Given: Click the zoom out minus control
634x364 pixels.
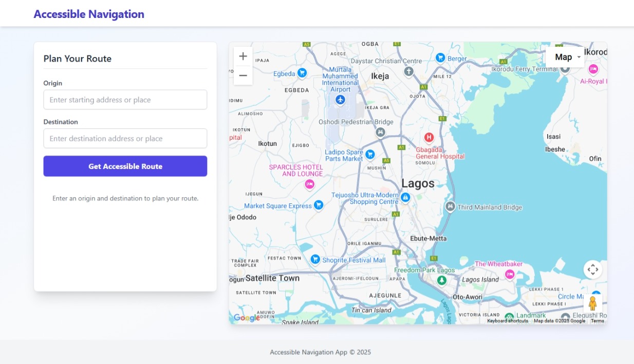Looking at the screenshot, I should pos(243,75).
